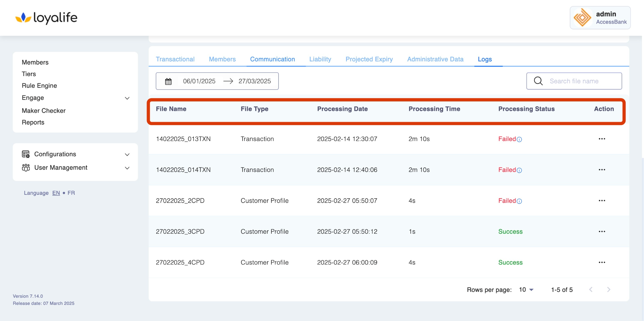Switch language to FR
644x321 pixels.
(71, 193)
